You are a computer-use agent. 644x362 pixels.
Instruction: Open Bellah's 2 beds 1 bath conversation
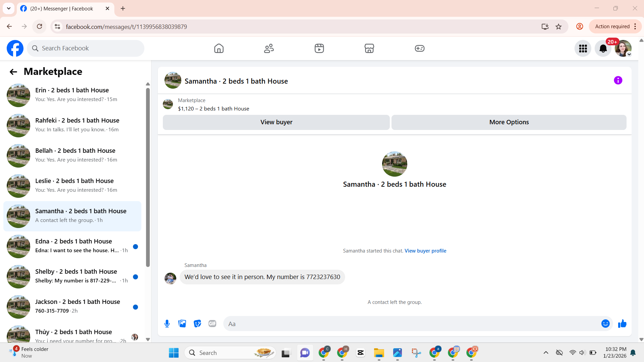coord(72,156)
